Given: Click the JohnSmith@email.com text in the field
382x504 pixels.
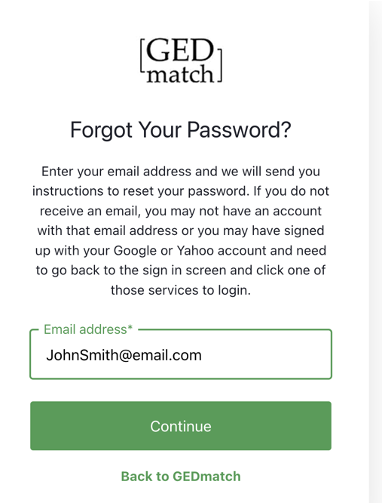Looking at the screenshot, I should [124, 355].
